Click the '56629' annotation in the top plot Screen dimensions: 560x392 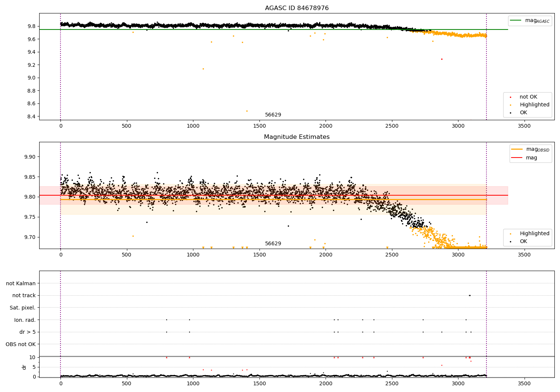point(273,115)
